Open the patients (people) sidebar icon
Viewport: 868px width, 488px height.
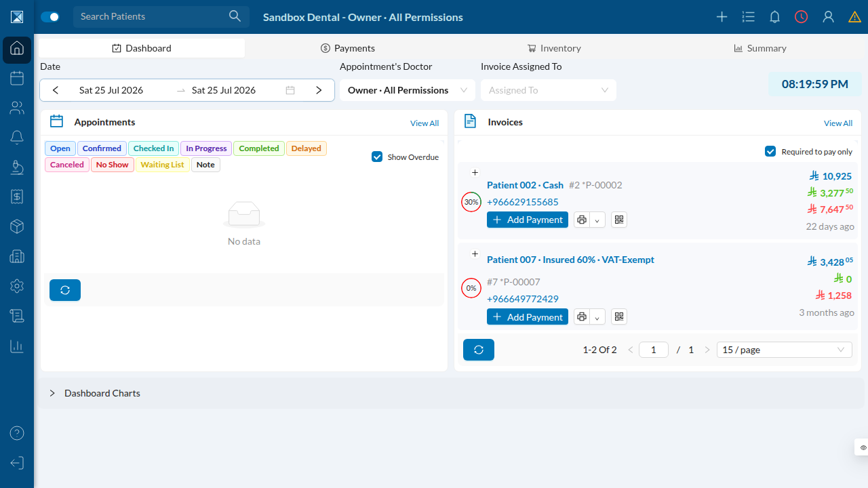(x=17, y=108)
